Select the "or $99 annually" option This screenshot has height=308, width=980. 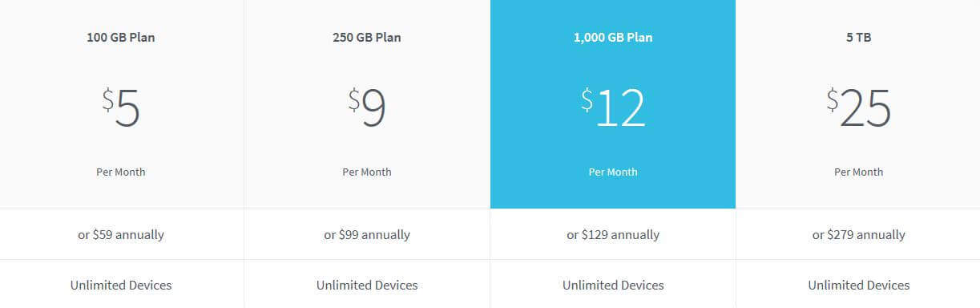click(367, 235)
